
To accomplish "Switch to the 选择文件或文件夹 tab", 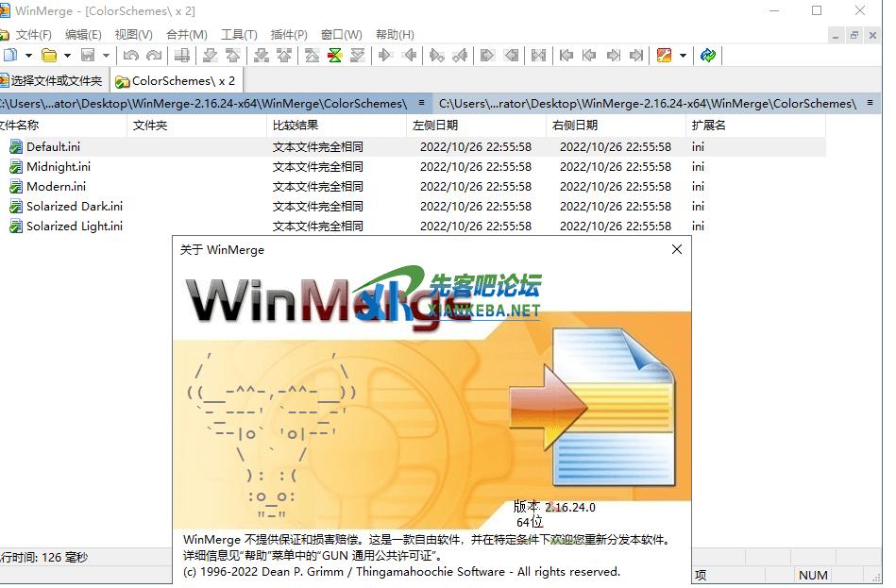I will click(55, 81).
